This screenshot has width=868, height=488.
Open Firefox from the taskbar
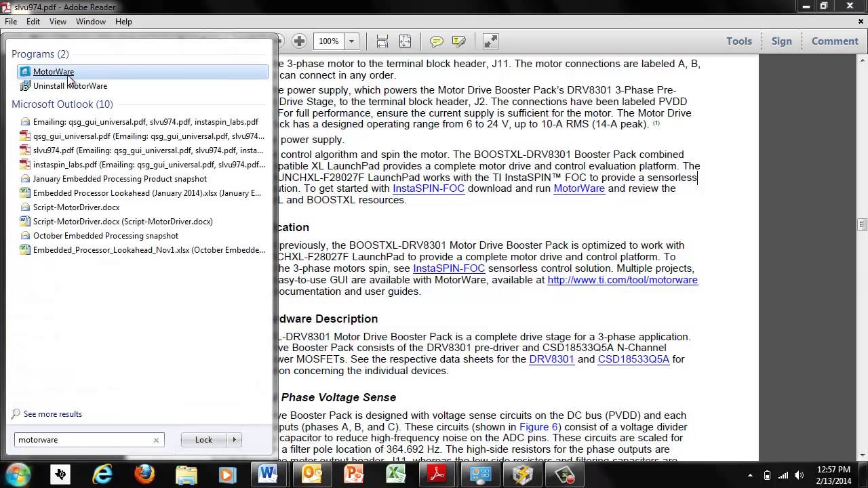tap(144, 474)
